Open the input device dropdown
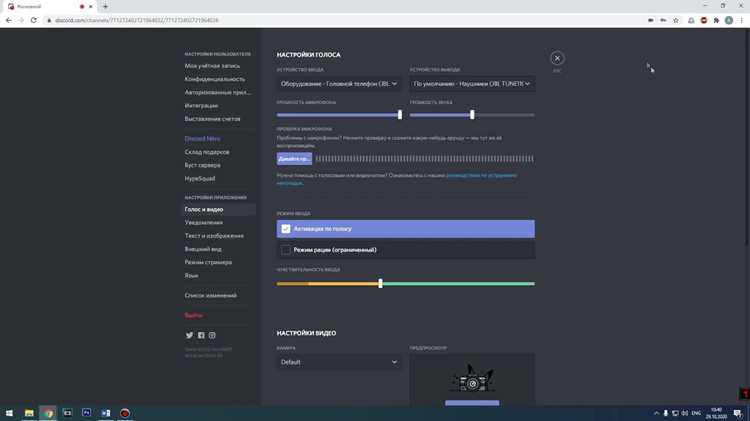Screen dimensions: 750x421 coord(339,84)
